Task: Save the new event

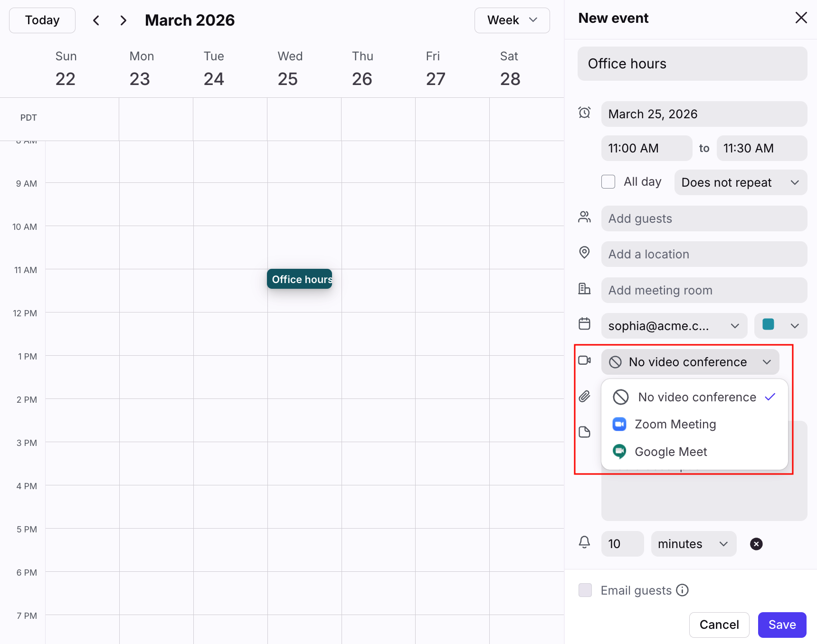Action: 782,625
